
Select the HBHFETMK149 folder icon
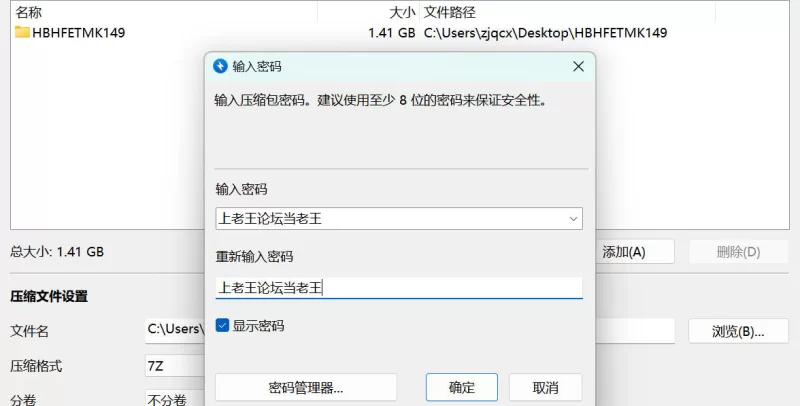point(22,32)
